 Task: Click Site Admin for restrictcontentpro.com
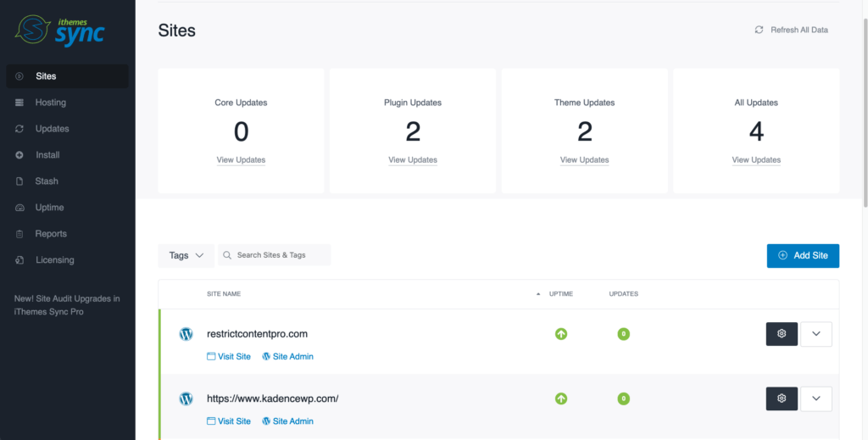(288, 356)
